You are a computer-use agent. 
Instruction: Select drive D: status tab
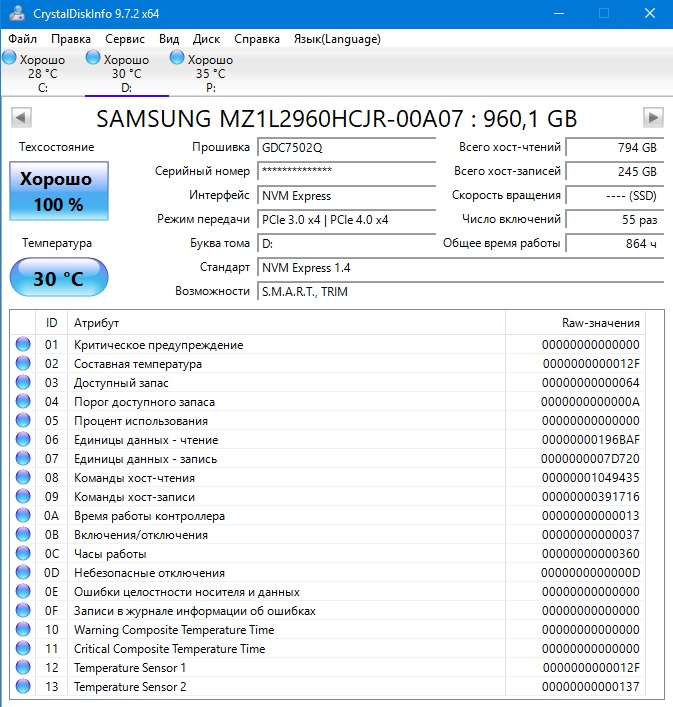[127, 73]
